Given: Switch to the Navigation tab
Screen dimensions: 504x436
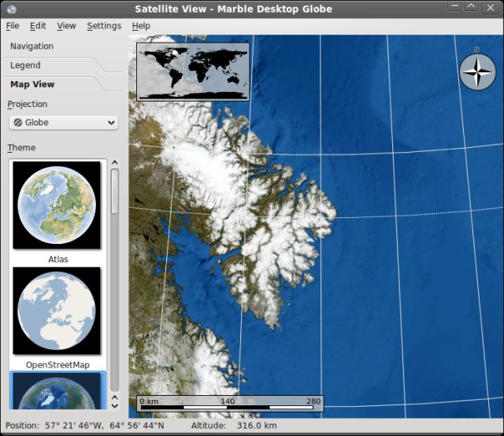Looking at the screenshot, I should click(31, 46).
